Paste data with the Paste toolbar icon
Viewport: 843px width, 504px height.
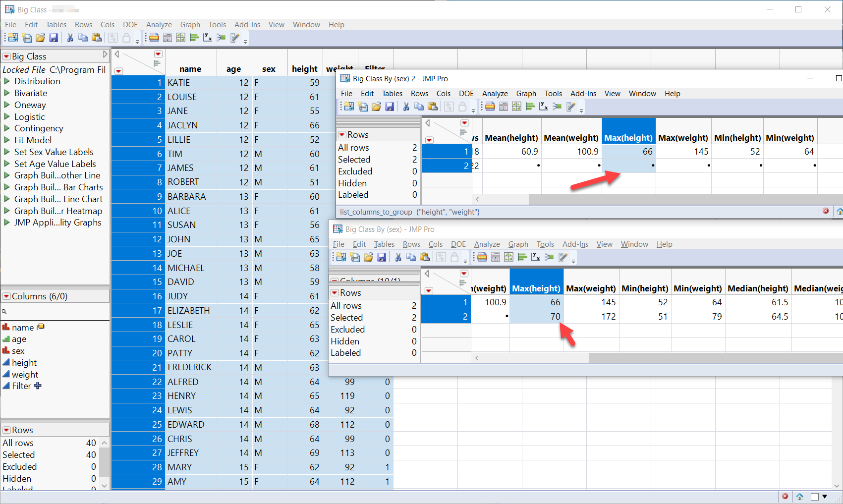97,38
